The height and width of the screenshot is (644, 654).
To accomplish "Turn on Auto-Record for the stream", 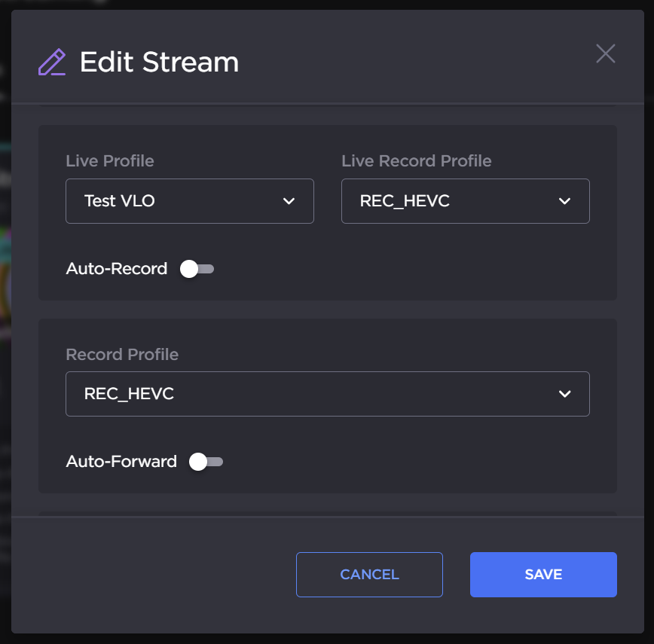I will point(197,268).
